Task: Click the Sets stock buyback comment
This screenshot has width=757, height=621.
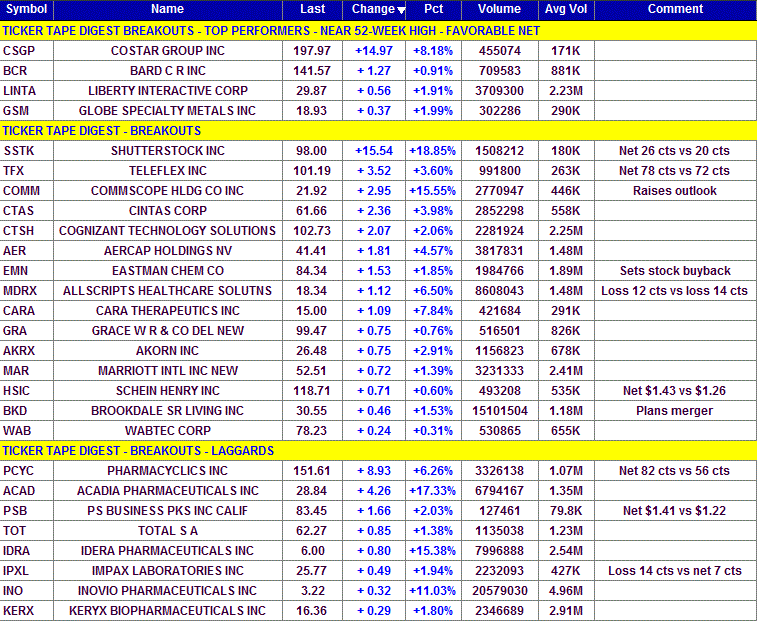Action: (675, 271)
